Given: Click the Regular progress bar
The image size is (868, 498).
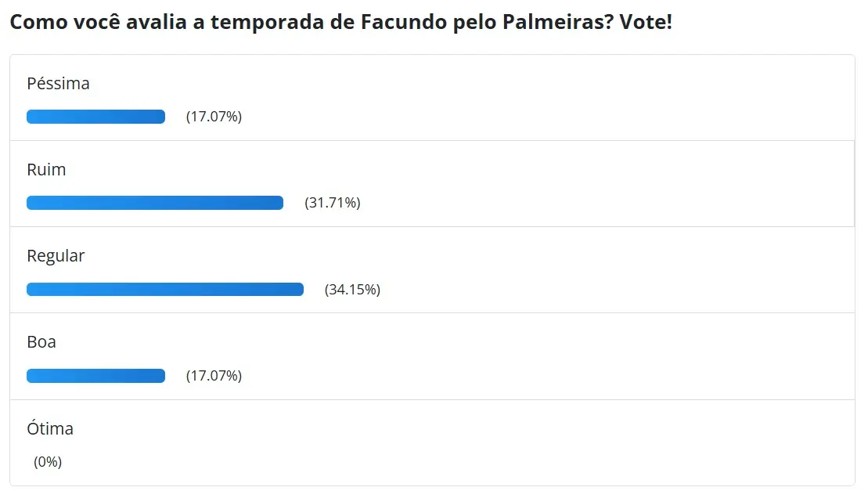Looking at the screenshot, I should click(x=164, y=289).
